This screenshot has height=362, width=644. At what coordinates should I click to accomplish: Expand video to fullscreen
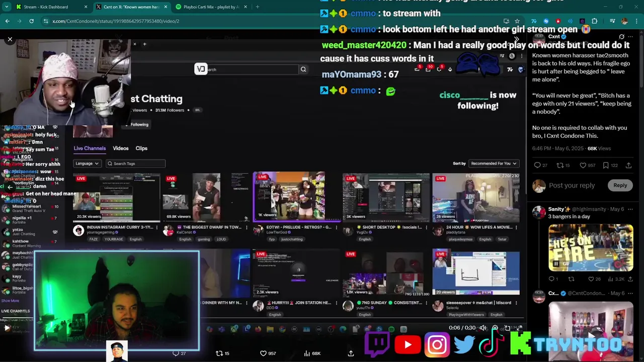(x=519, y=328)
